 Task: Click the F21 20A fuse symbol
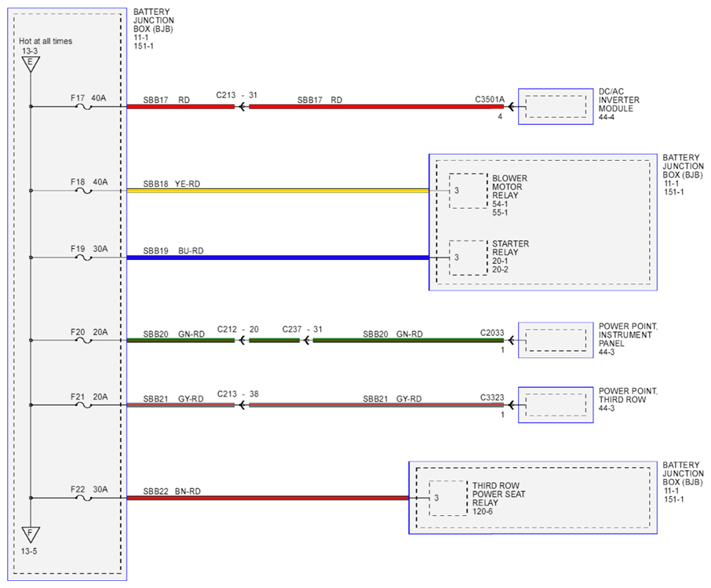(83, 405)
